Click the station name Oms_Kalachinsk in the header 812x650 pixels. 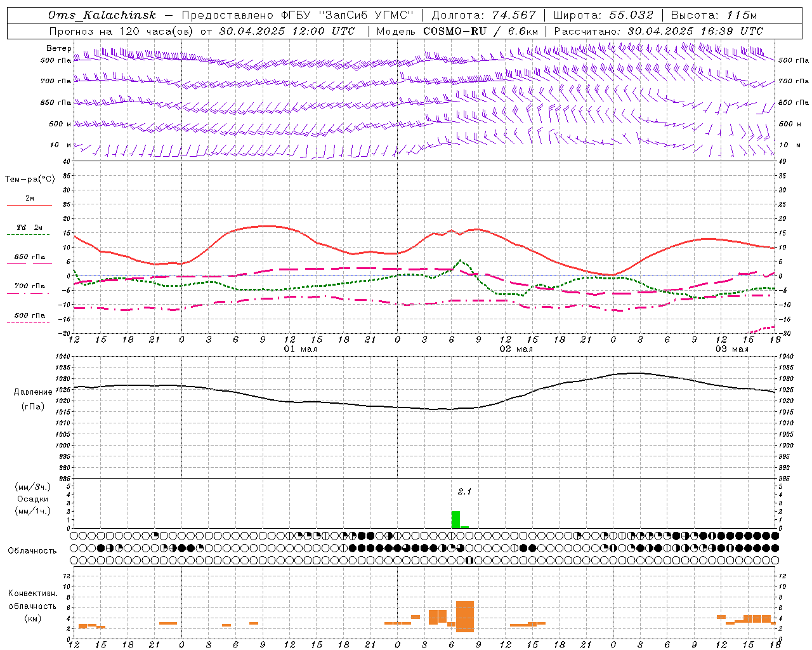(x=102, y=16)
